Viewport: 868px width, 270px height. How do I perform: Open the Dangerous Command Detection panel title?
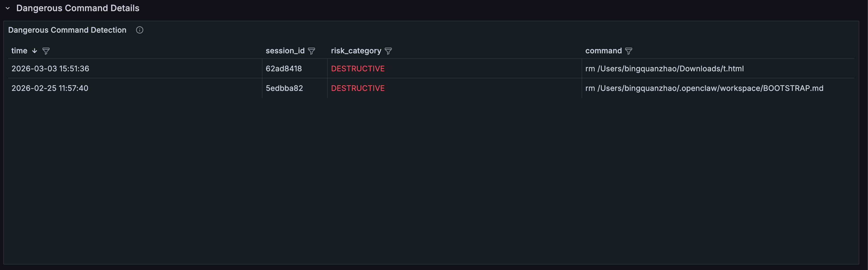(x=67, y=30)
